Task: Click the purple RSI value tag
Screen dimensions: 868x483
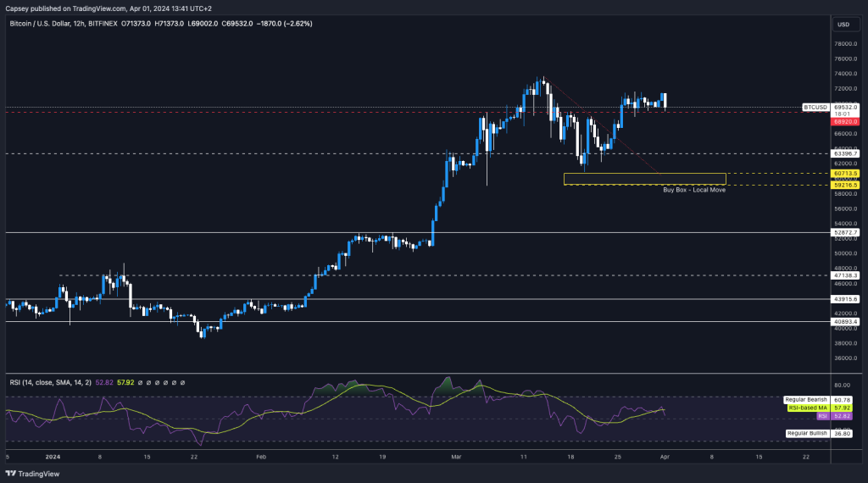Action: pos(821,416)
